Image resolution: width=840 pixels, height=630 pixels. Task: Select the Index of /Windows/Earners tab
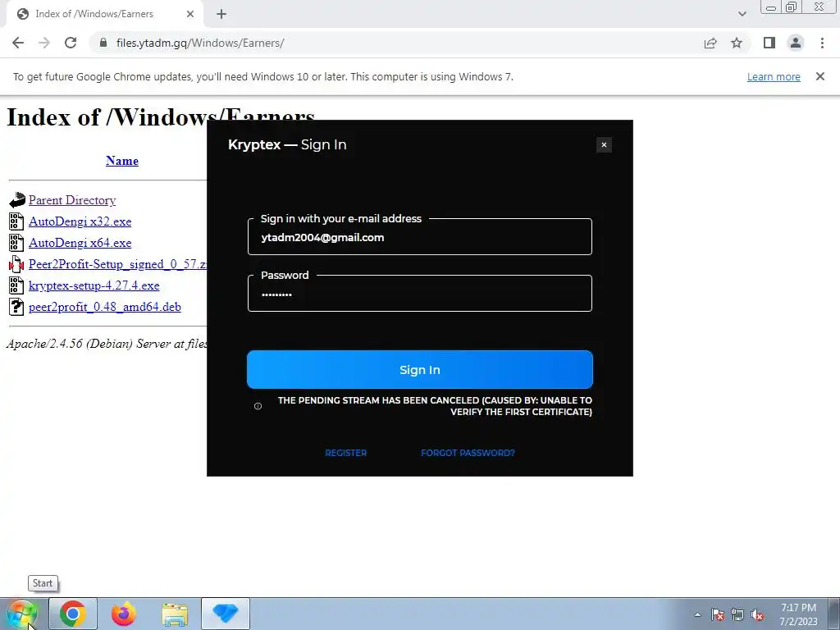pos(104,14)
